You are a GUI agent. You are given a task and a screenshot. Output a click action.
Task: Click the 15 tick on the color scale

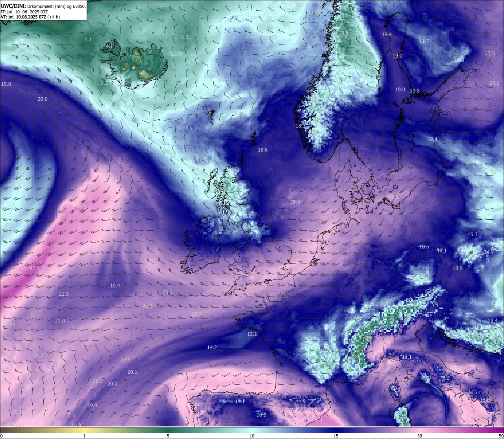coord(336,436)
